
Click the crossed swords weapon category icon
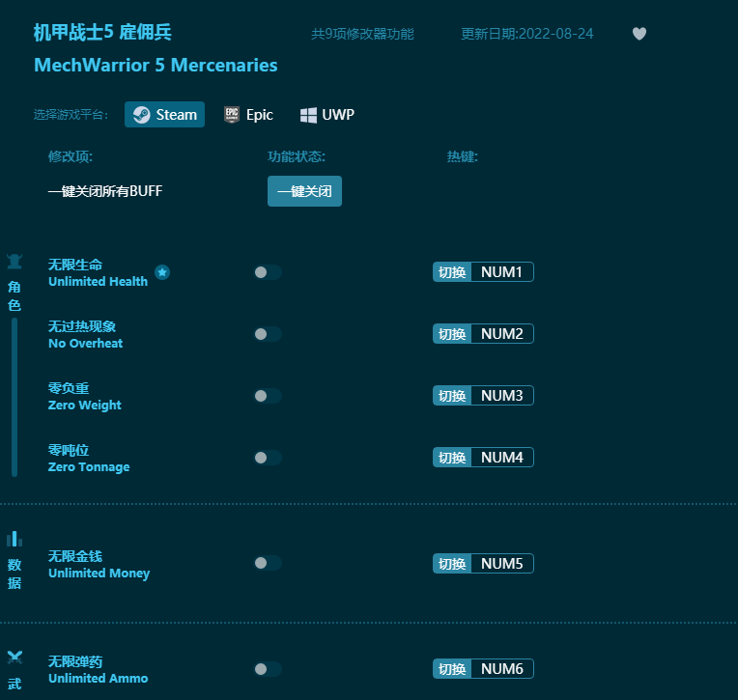(14, 658)
